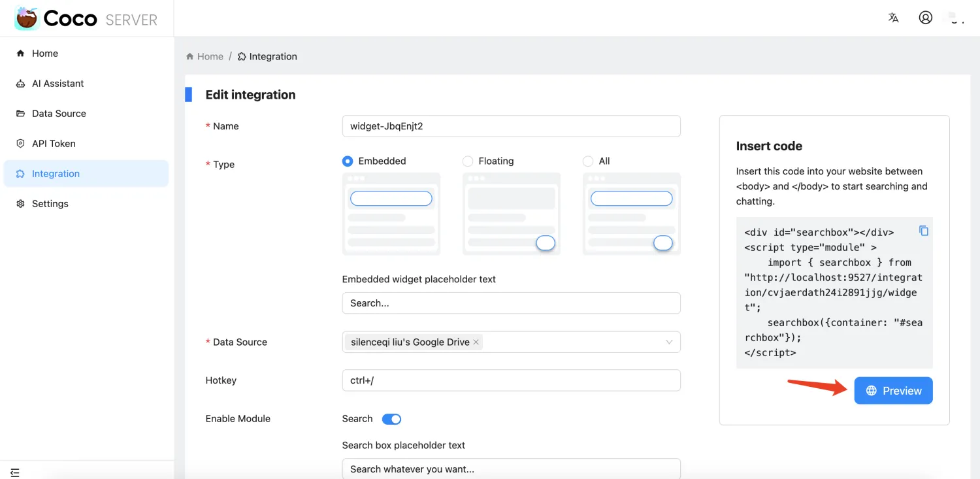Copy the insert code snippet

pyautogui.click(x=923, y=231)
